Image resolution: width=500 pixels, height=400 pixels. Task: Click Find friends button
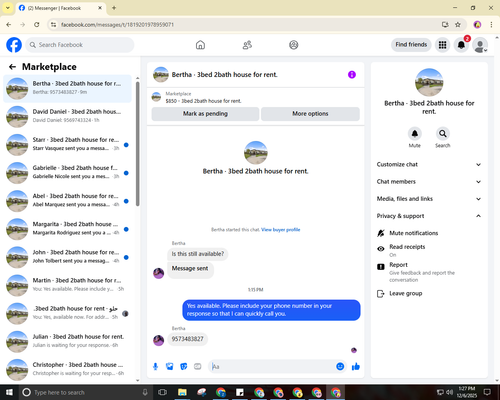coord(411,45)
